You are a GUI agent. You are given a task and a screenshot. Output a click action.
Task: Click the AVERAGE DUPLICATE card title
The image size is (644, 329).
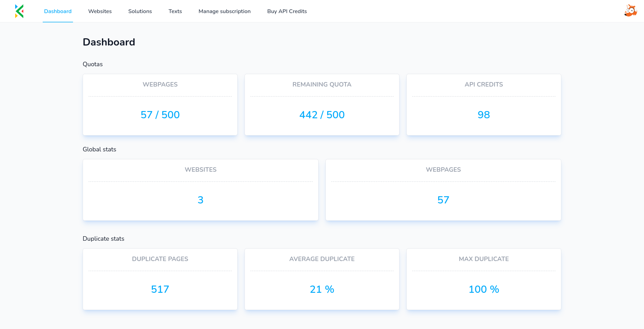click(x=322, y=259)
